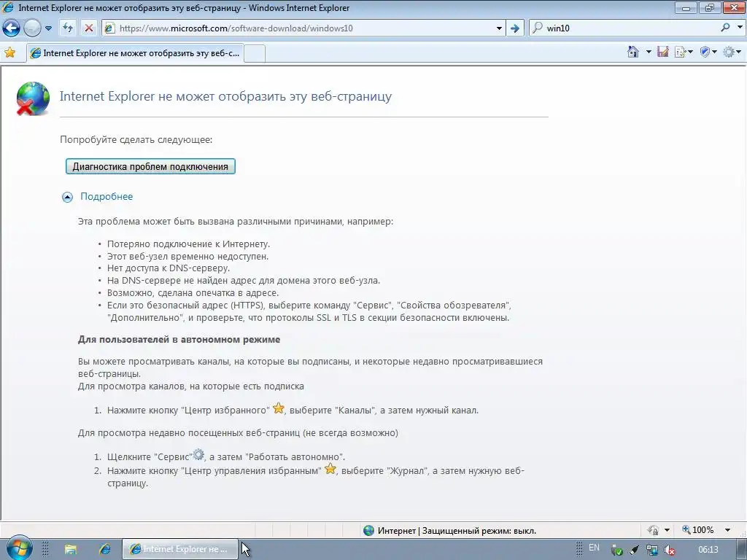Click the Show Desktop strip by clock
This screenshot has width=747, height=560.
[742, 550]
